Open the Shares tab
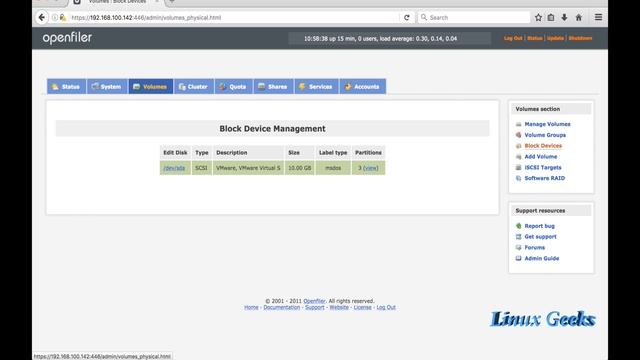Image resolution: width=640 pixels, height=360 pixels. 273,87
